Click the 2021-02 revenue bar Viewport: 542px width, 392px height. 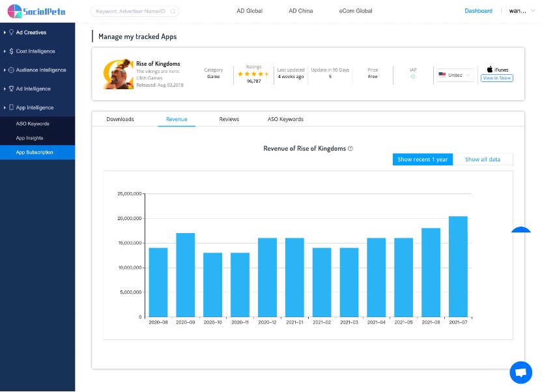(x=322, y=282)
